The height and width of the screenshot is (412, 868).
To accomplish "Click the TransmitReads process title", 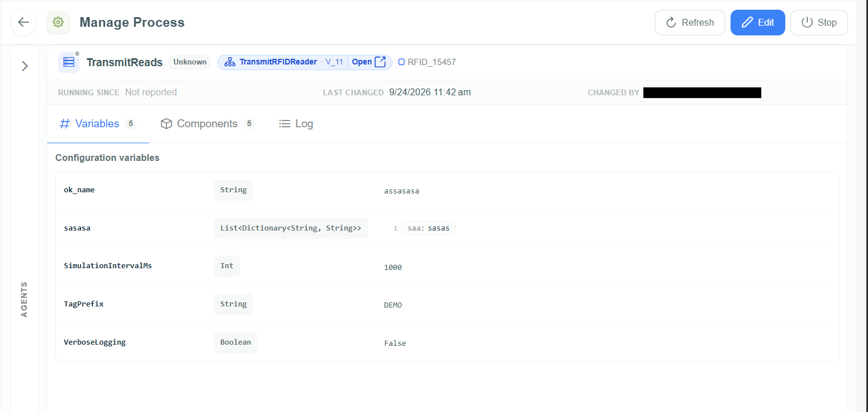I will 124,62.
